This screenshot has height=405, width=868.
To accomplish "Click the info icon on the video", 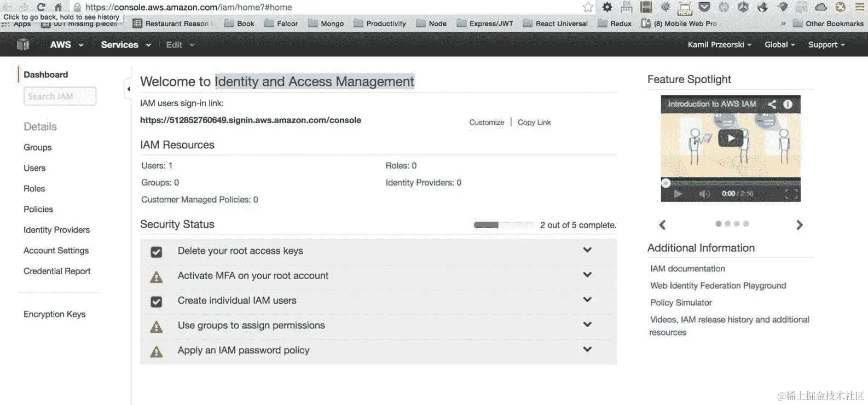I will click(x=788, y=104).
